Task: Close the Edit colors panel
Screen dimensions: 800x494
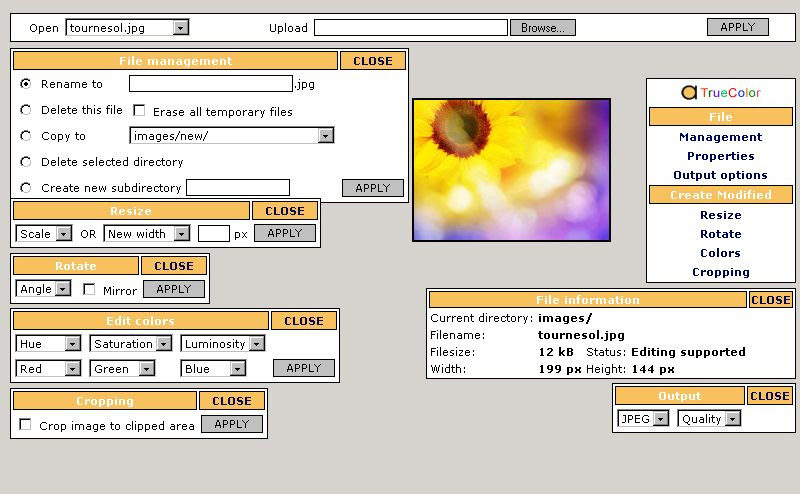Action: click(304, 321)
